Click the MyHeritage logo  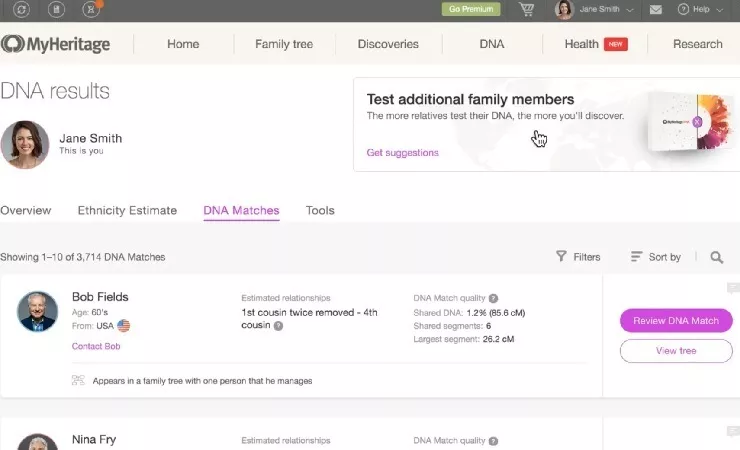pos(55,44)
